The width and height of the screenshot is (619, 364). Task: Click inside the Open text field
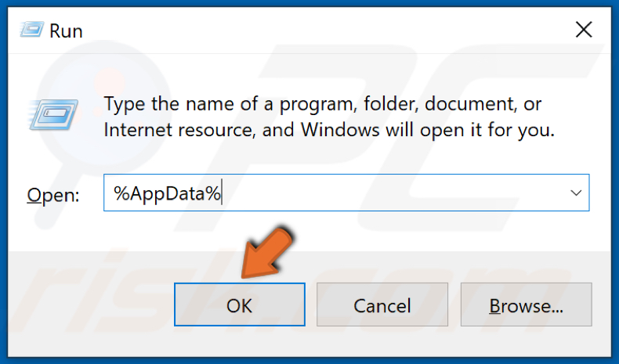point(346,193)
